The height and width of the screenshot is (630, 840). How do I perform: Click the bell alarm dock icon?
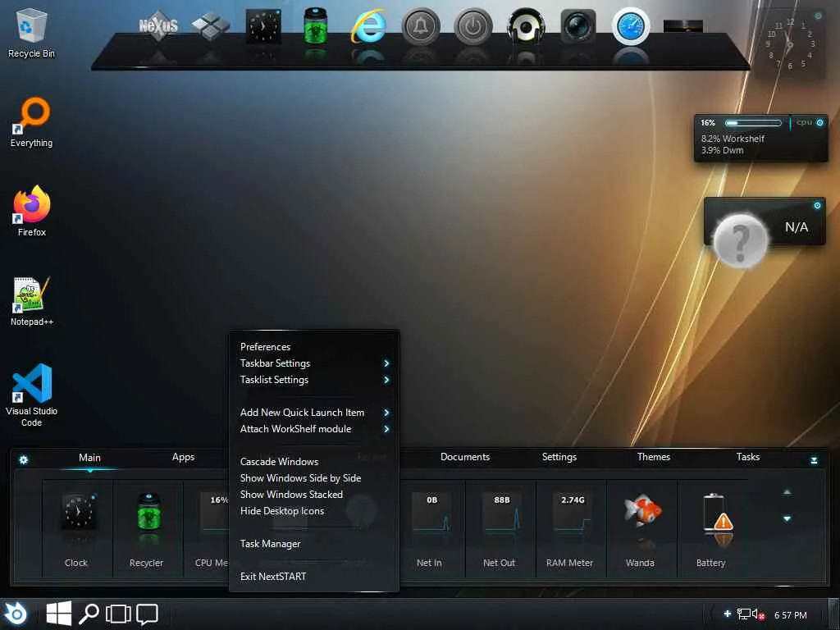[x=421, y=25]
